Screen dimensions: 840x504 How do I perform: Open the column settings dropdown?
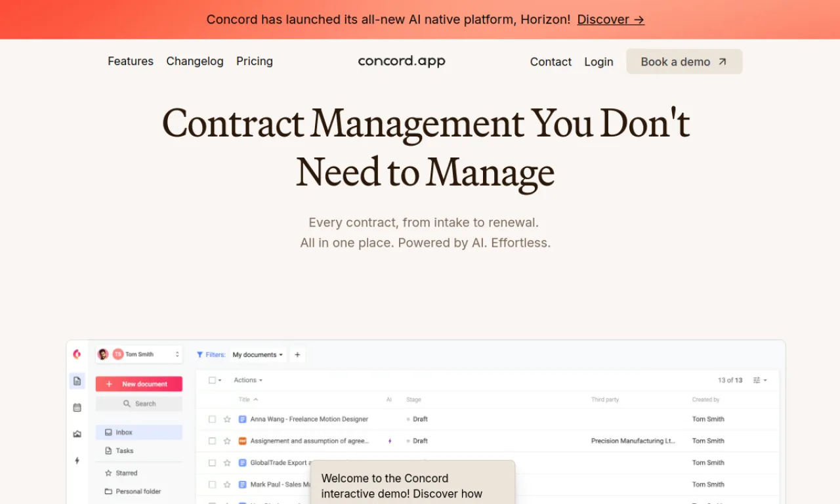pos(760,380)
